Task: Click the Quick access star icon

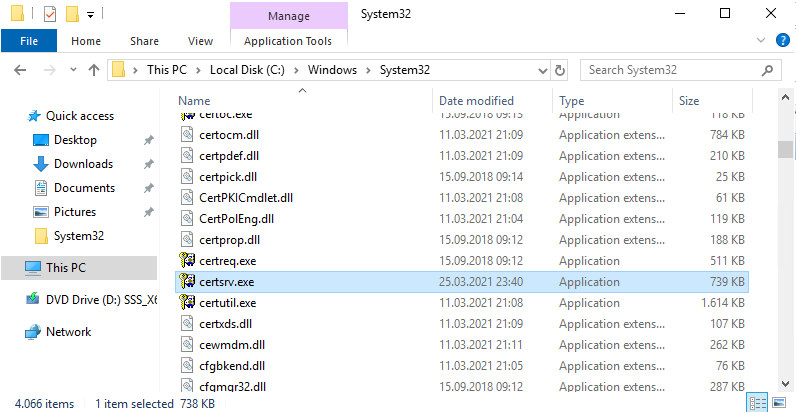Action: [x=34, y=116]
